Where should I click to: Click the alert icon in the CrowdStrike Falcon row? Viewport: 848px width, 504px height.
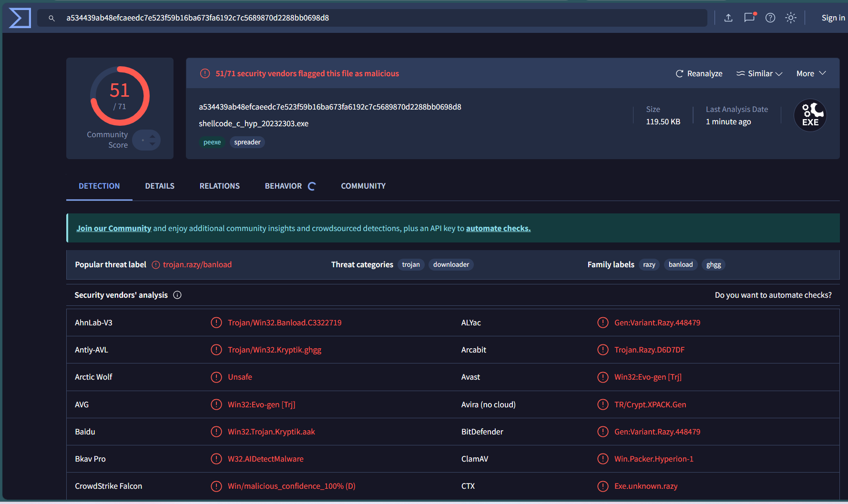216,486
